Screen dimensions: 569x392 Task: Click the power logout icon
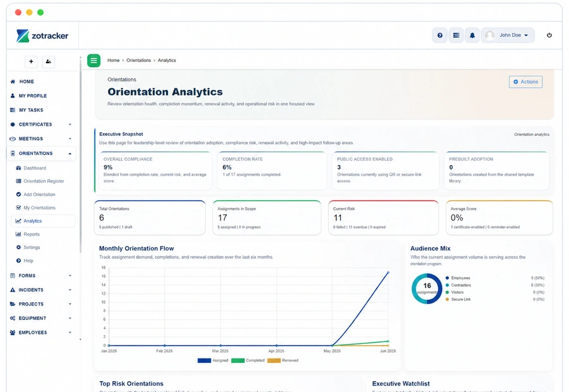coord(549,35)
